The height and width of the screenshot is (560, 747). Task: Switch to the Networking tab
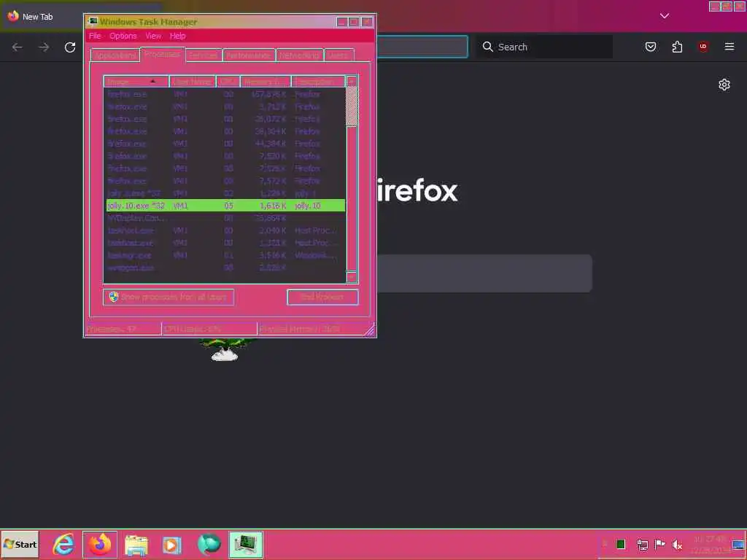[x=300, y=55]
